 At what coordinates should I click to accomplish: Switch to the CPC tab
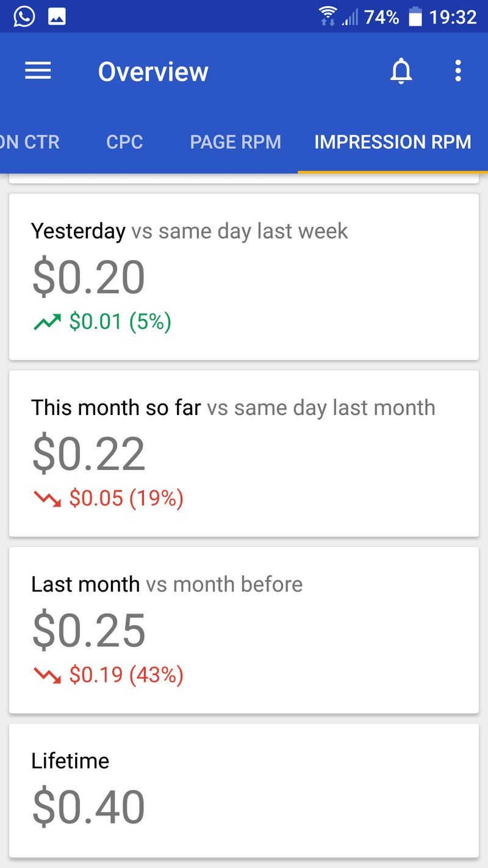[124, 142]
